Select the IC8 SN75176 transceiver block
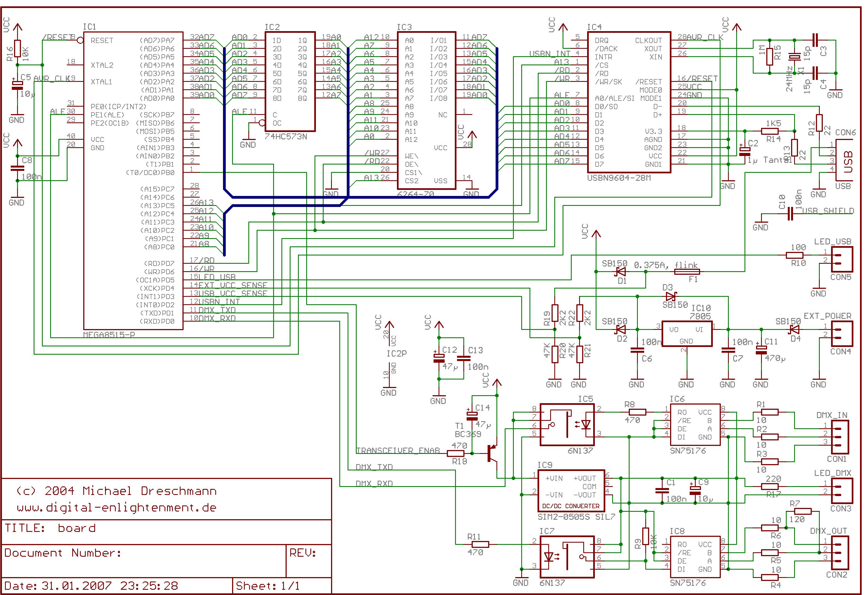The height and width of the screenshot is (595, 868). (x=695, y=557)
